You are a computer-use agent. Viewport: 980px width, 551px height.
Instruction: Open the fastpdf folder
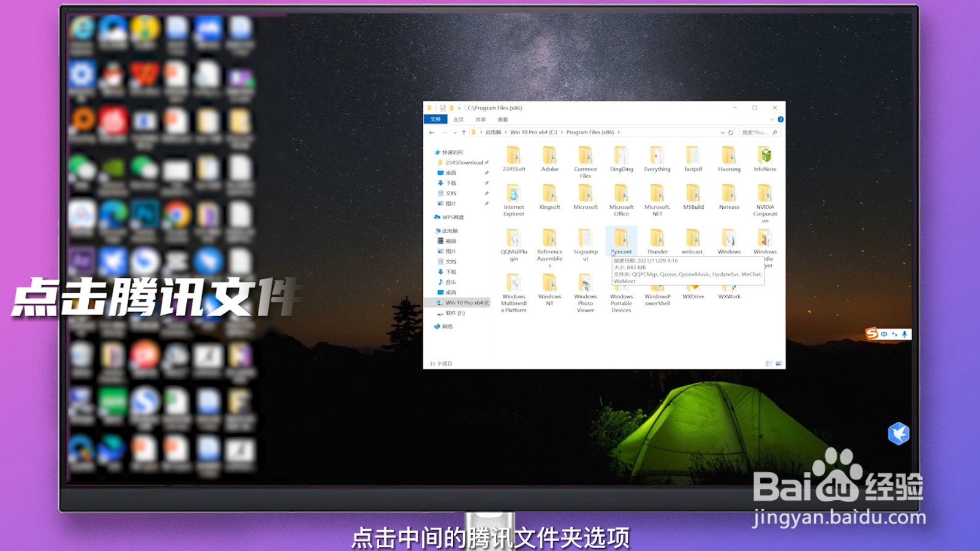pos(693,159)
